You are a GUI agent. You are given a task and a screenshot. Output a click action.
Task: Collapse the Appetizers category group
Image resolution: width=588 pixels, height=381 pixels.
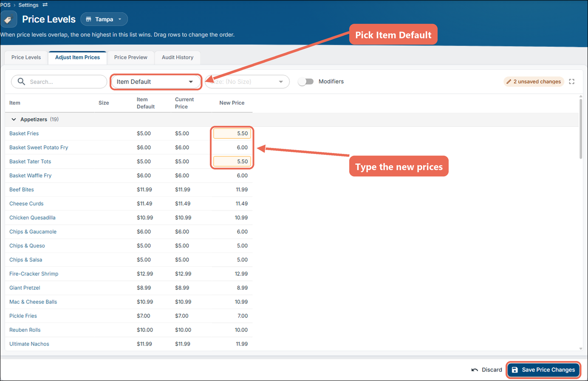tap(14, 119)
